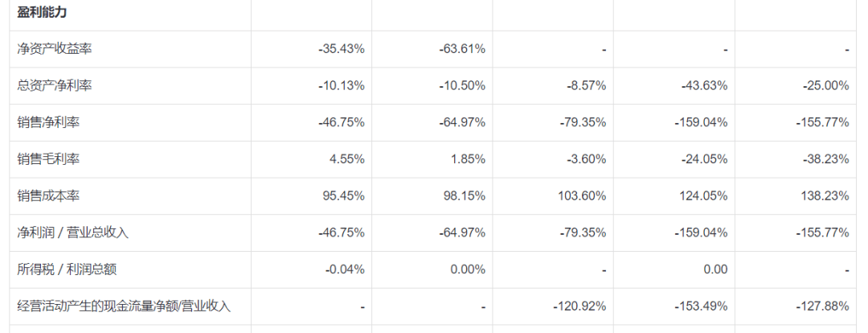Click the -0.04% 所得税 value

click(x=345, y=269)
